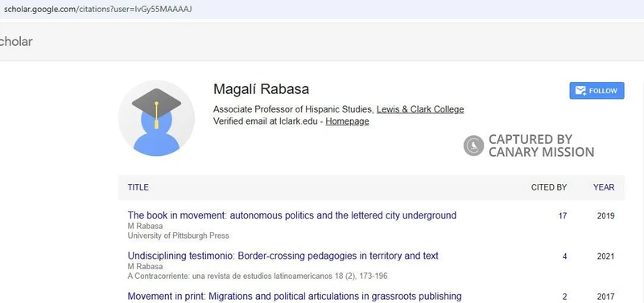The height and width of the screenshot is (303, 644).
Task: Sort by CITED BY column header
Action: [549, 187]
